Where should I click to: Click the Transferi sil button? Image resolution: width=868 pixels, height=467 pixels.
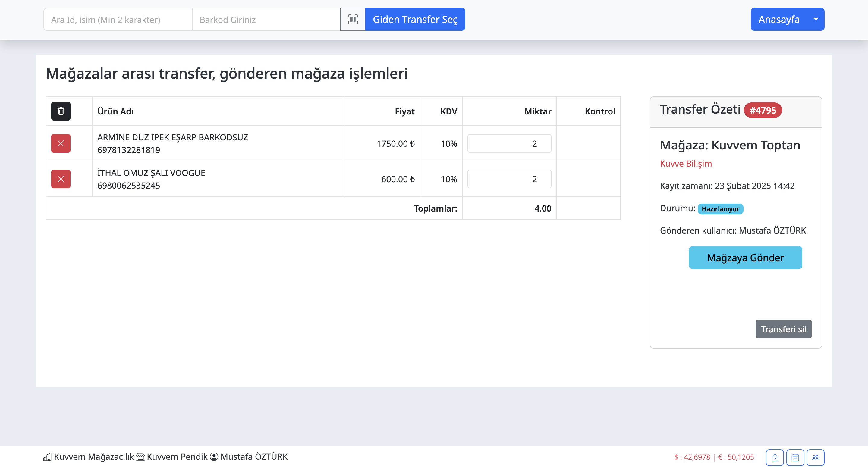click(x=783, y=329)
